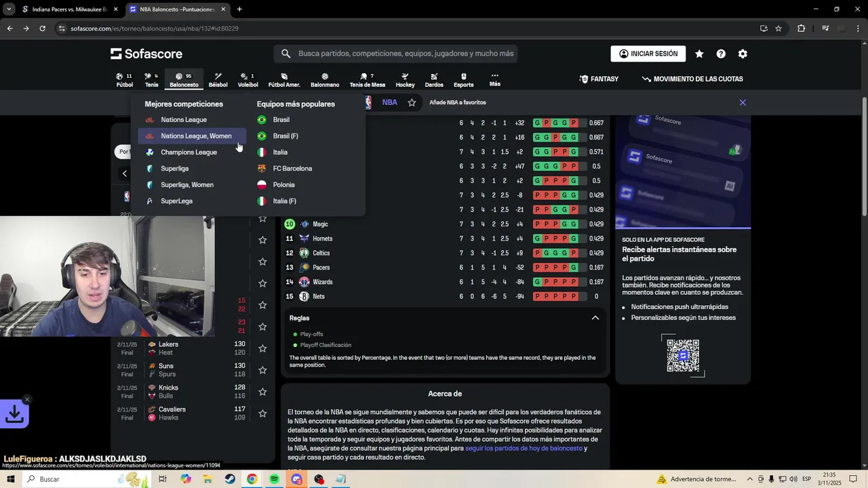This screenshot has height=488, width=868.
Task: Open the Windows Start menu
Action: 11,479
